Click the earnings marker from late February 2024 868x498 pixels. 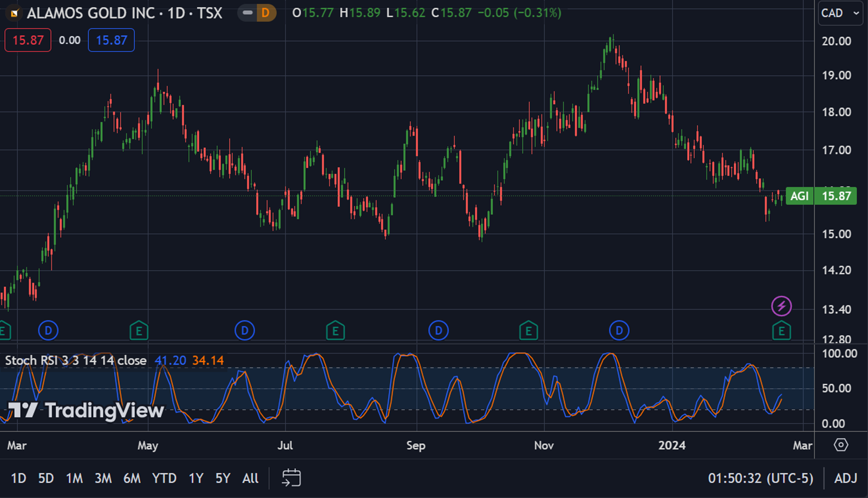(781, 330)
